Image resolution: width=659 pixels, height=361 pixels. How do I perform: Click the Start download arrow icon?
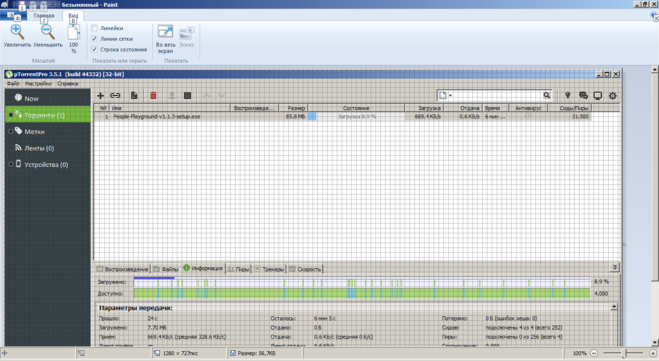tap(172, 96)
